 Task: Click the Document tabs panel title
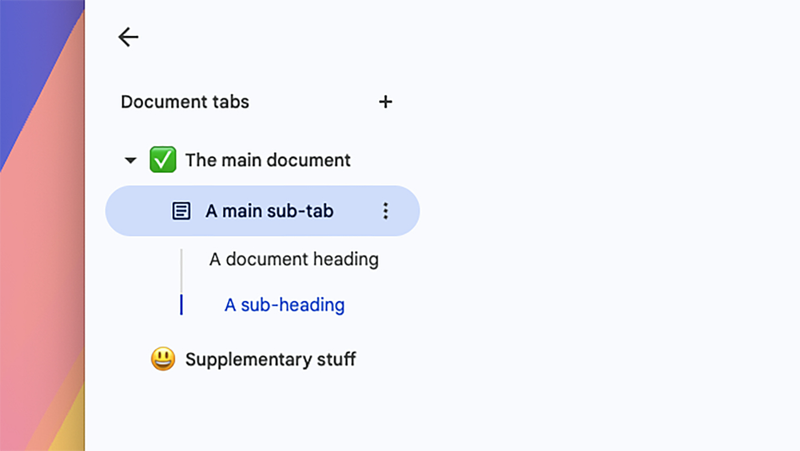pos(185,102)
